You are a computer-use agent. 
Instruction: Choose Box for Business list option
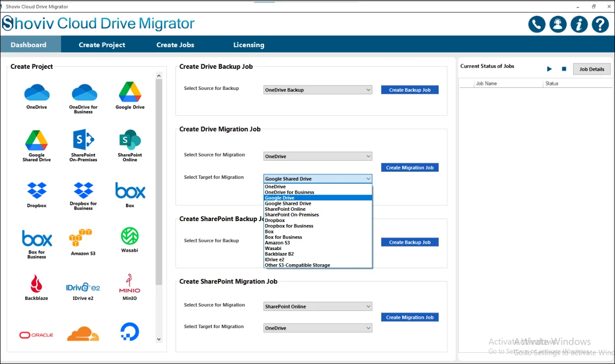click(x=318, y=237)
